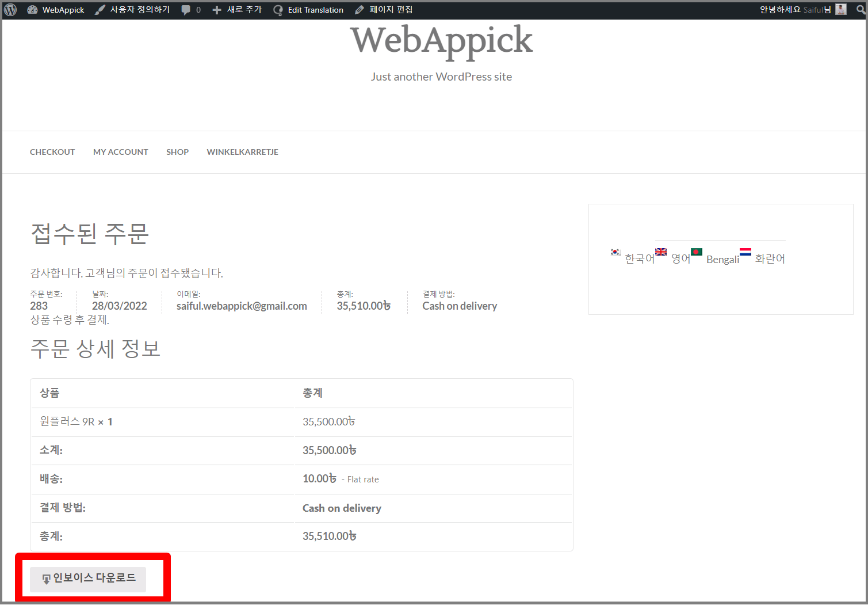Click the tagline Just another WordPress site

441,77
